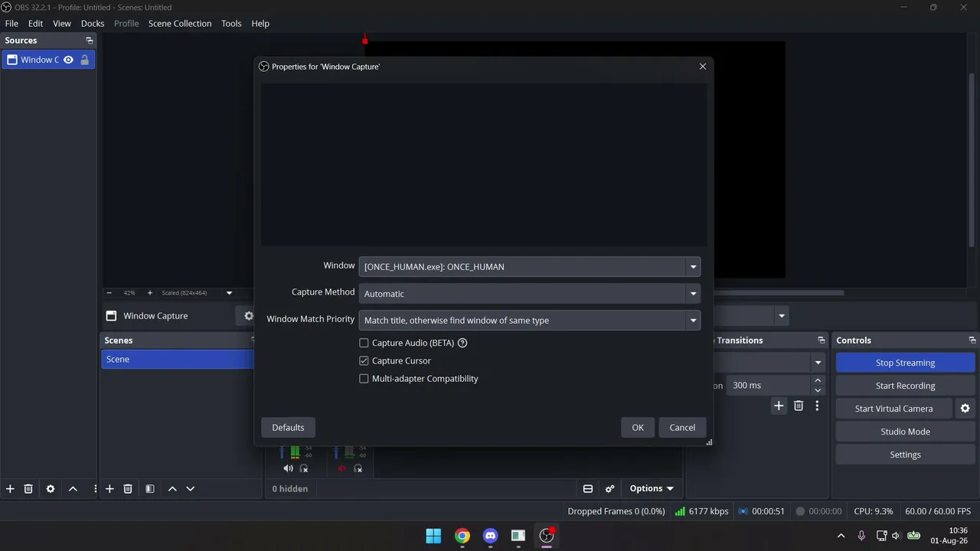Add a new source with plus icon
This screenshot has width=980, height=551.
pos(10,488)
